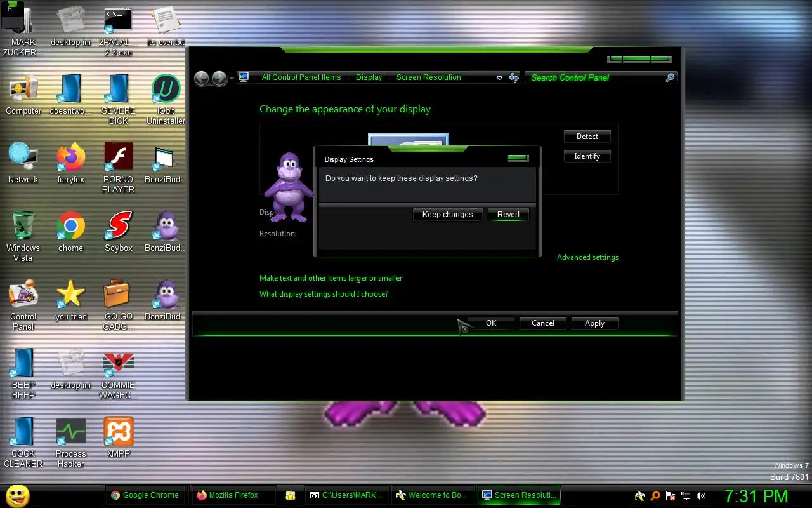Open the Control Panel desktop icon
The height and width of the screenshot is (508, 812).
pos(23,305)
